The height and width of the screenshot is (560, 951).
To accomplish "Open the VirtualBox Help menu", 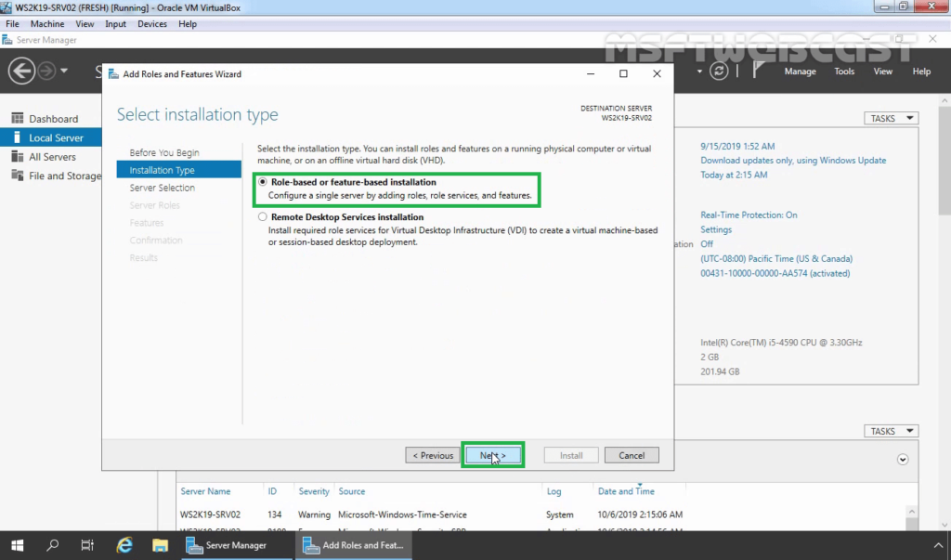I will [188, 23].
